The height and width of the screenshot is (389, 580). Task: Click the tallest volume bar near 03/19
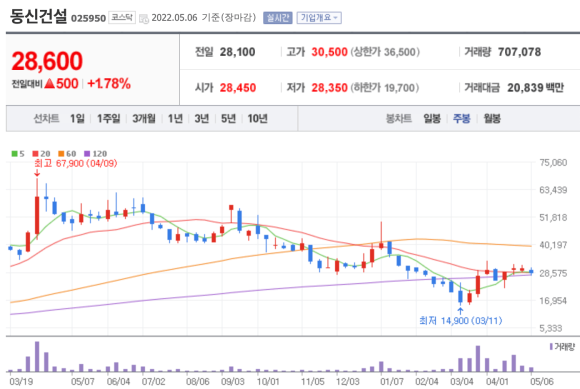(x=37, y=356)
